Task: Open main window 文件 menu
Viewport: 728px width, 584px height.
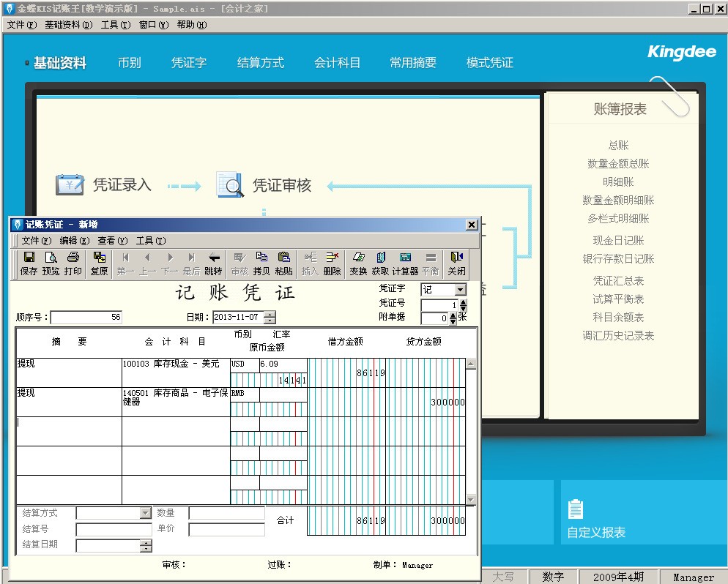Action: (22, 25)
